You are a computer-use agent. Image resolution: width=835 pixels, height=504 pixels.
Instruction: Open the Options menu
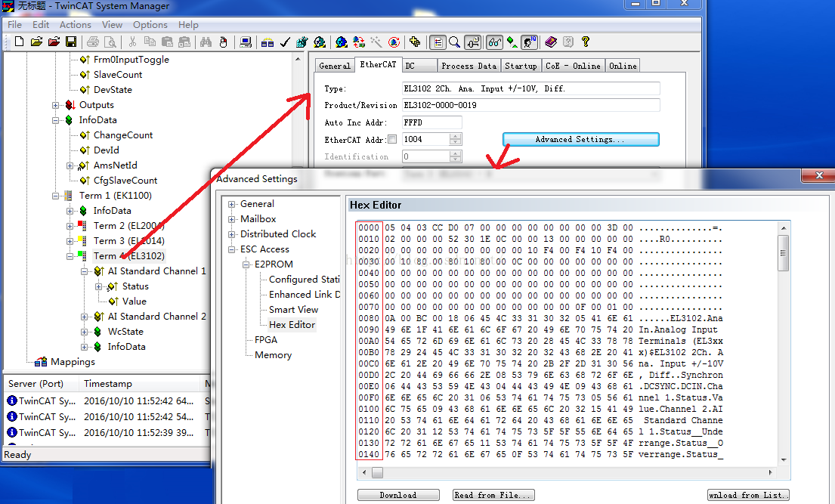point(150,24)
